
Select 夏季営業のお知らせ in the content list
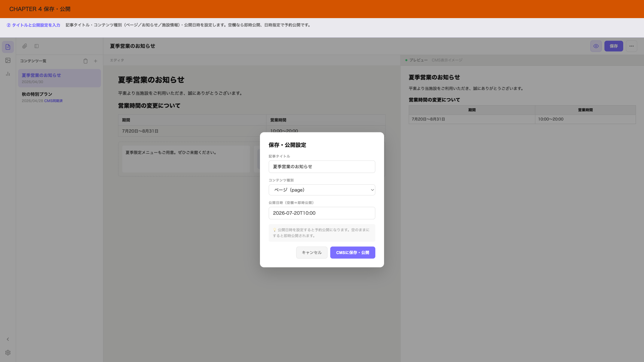pyautogui.click(x=59, y=78)
